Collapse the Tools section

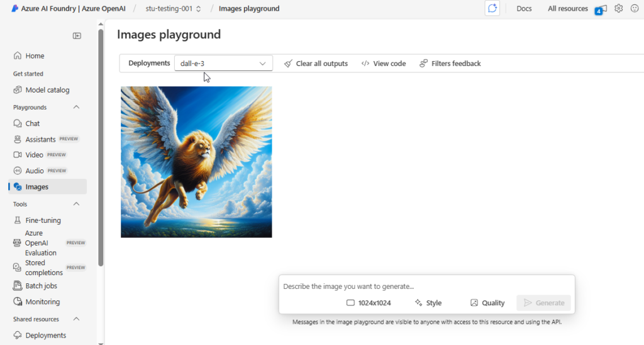76,204
